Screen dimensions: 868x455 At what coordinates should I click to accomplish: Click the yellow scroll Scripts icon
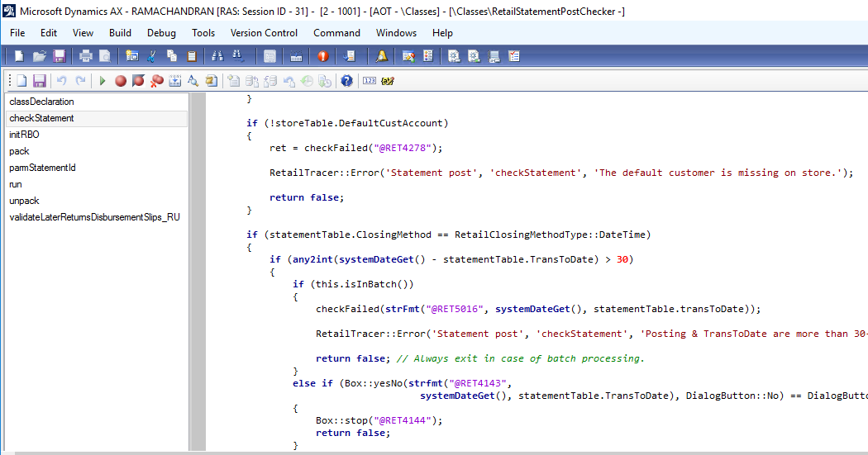(x=211, y=81)
